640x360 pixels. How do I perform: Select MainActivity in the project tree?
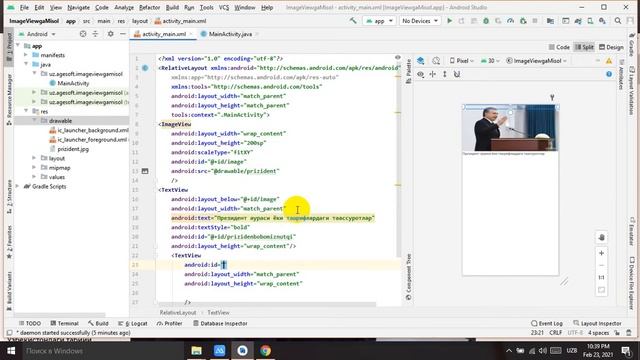click(73, 83)
